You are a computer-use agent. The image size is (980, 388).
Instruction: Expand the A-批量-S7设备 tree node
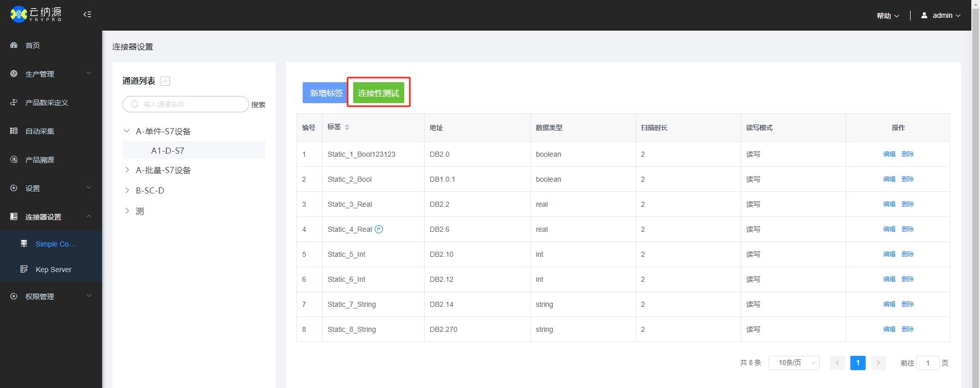[127, 170]
